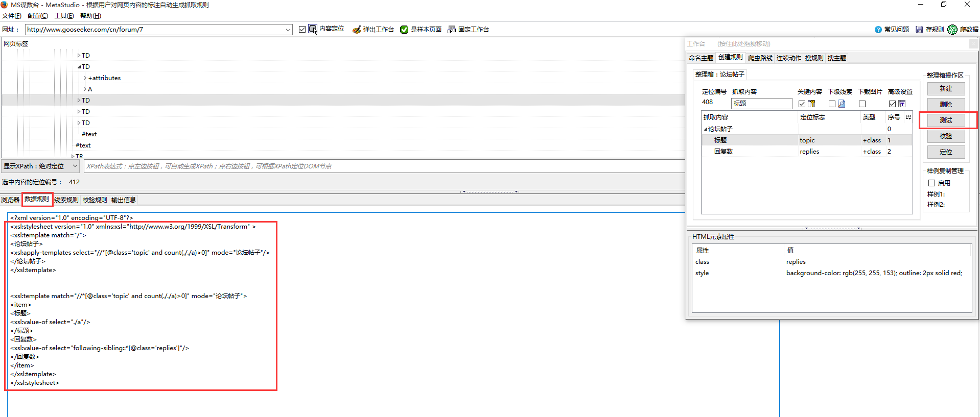Switch to the 校验规则 tab
Image resolution: width=980 pixels, height=417 pixels.
pyautogui.click(x=95, y=200)
